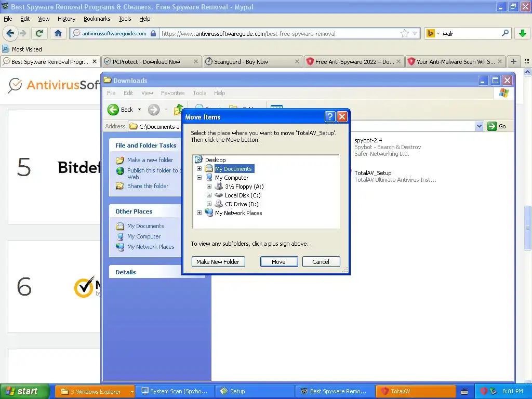This screenshot has height=399, width=532.
Task: Open browser downloads green arrow
Action: [523, 33]
